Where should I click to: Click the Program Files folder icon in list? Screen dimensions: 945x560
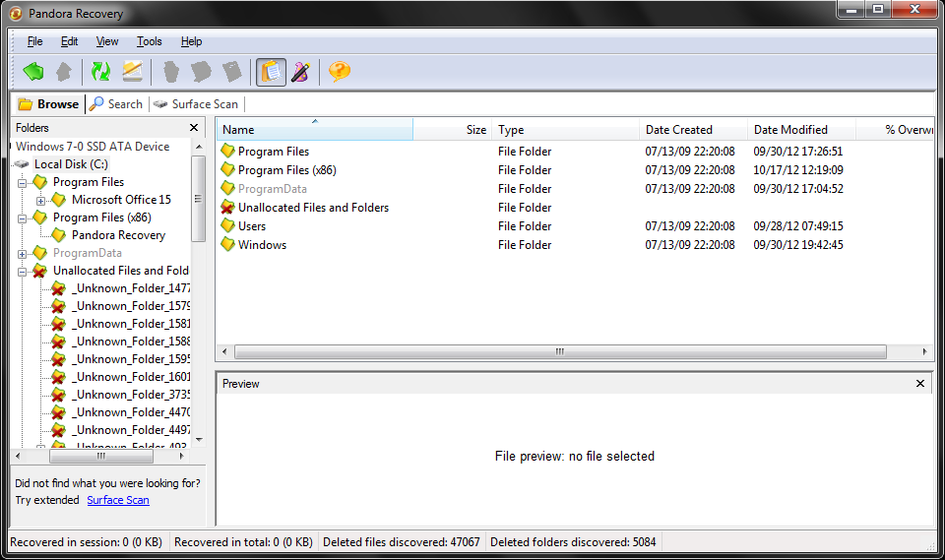[x=227, y=151]
